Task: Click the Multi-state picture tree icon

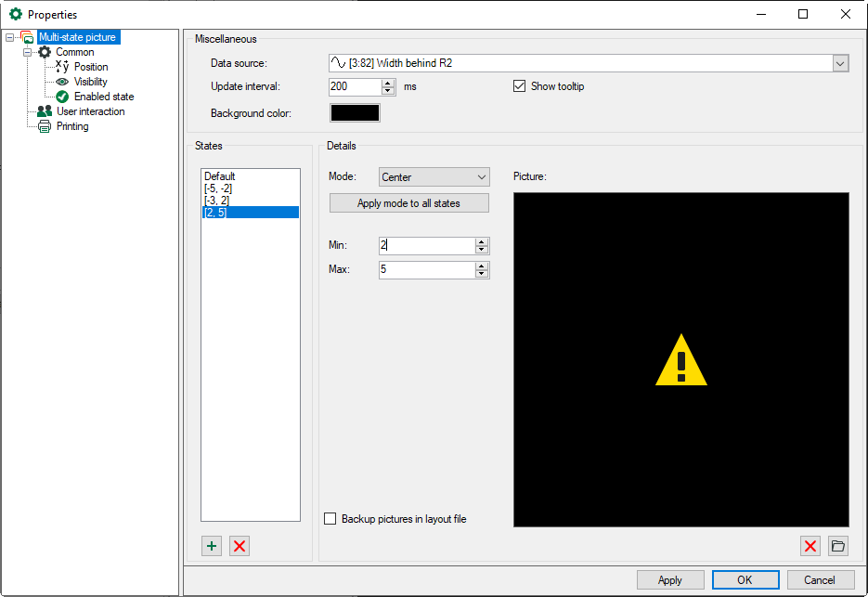Action: coord(27,37)
